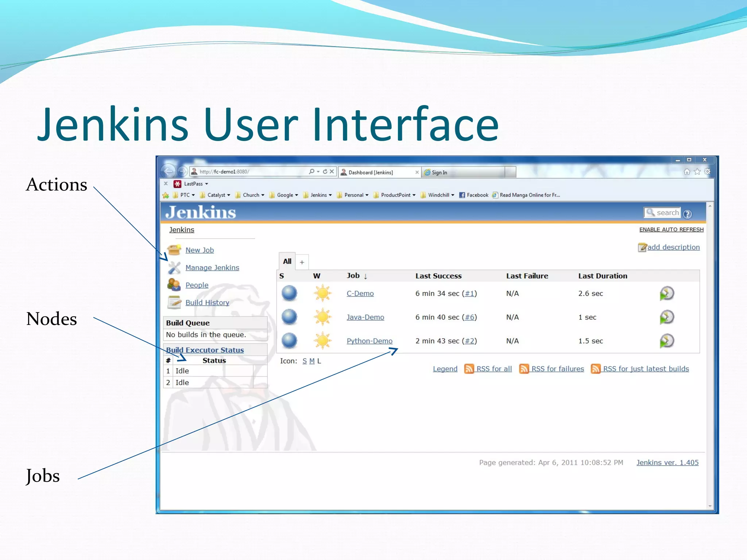Close the LastPass toolbar with X
The width and height of the screenshot is (747, 560).
(166, 184)
